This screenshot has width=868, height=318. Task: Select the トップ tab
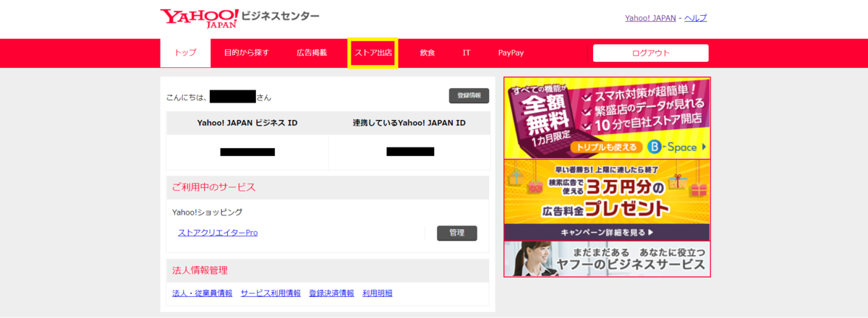pyautogui.click(x=185, y=53)
